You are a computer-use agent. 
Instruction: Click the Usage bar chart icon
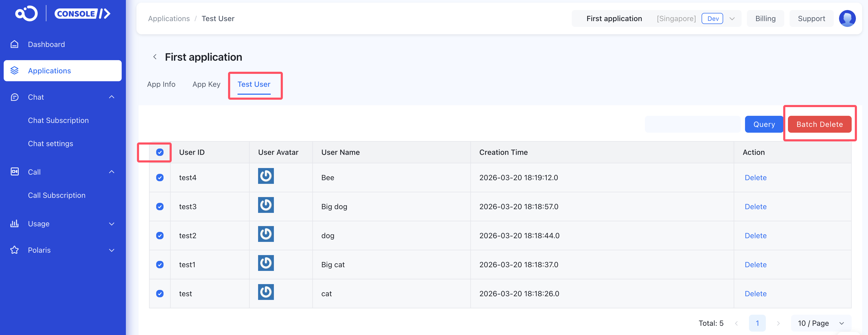[x=14, y=224]
